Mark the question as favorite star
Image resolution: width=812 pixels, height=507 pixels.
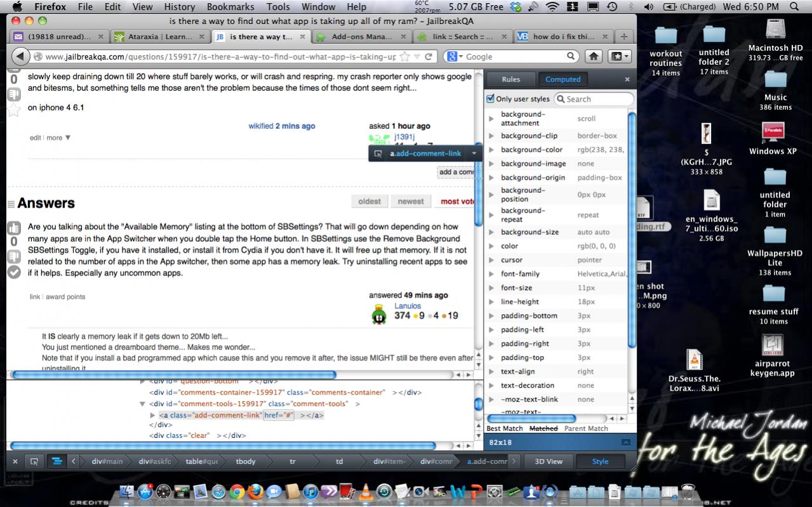13,110
